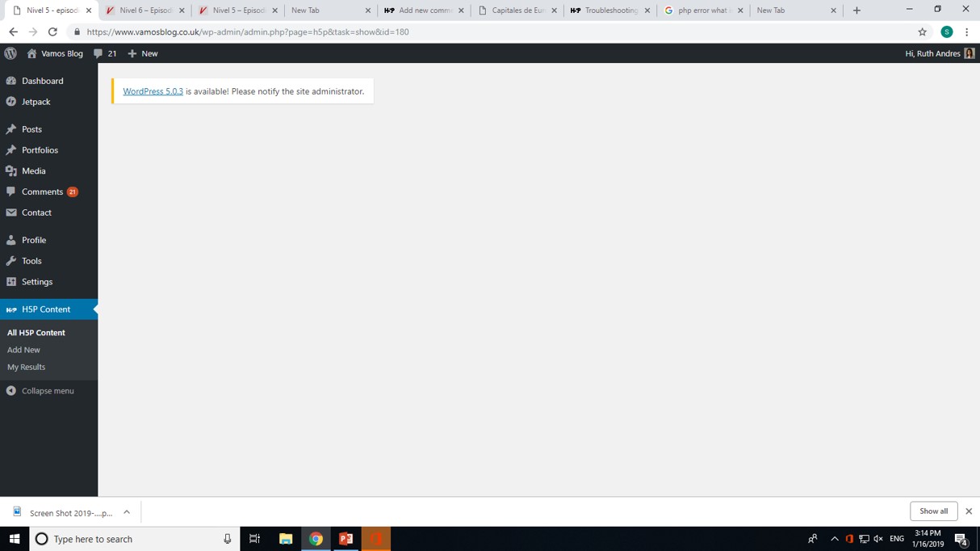Click the Profile person icon
Image resolution: width=980 pixels, height=551 pixels.
click(x=11, y=240)
